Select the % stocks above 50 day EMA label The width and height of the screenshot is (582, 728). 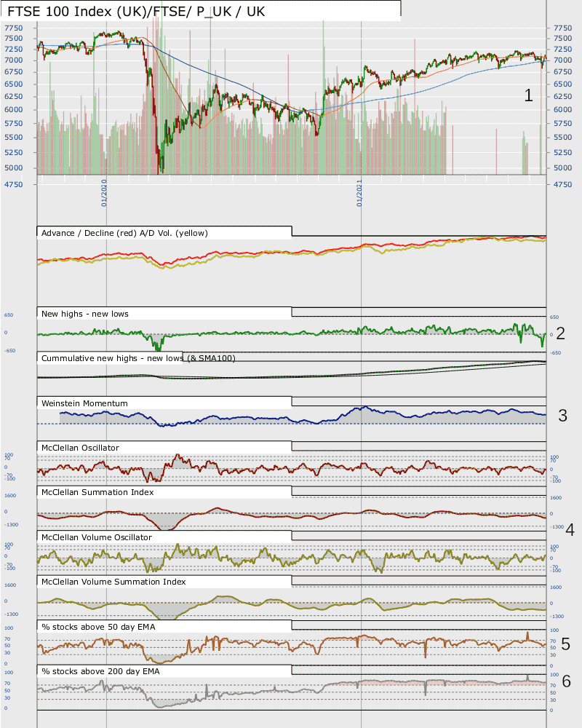point(98,627)
